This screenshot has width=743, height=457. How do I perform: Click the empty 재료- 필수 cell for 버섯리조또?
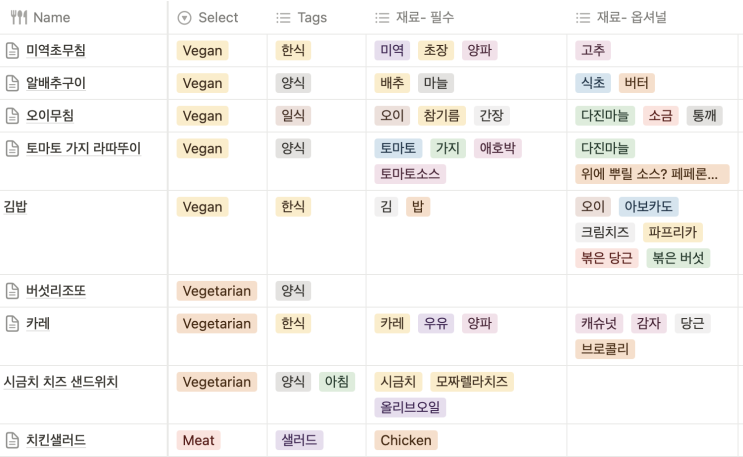point(466,291)
